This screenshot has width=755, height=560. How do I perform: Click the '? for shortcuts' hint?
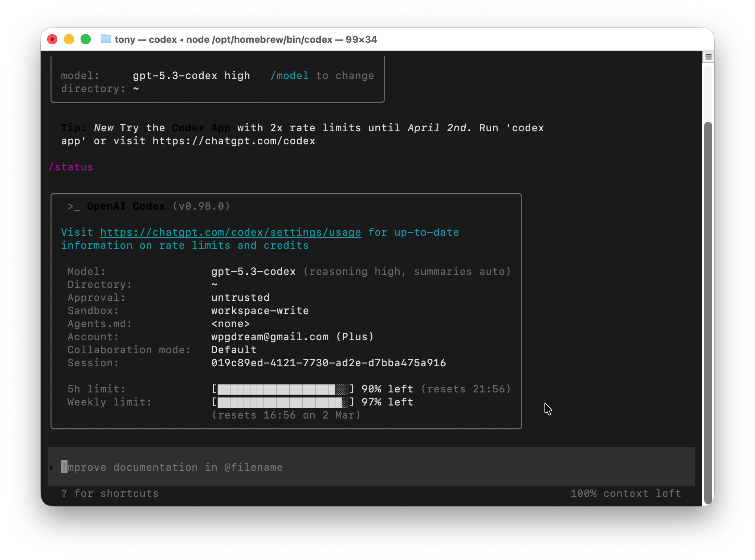110,493
